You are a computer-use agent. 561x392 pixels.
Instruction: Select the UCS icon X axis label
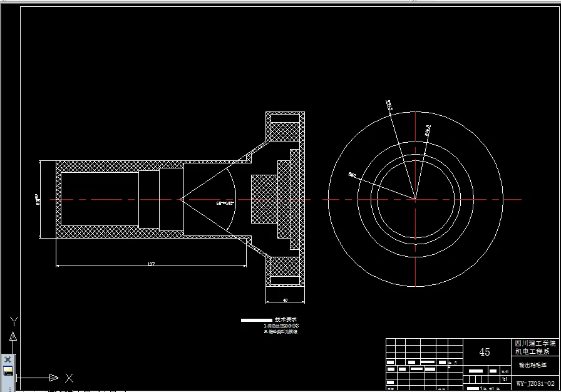(x=69, y=378)
